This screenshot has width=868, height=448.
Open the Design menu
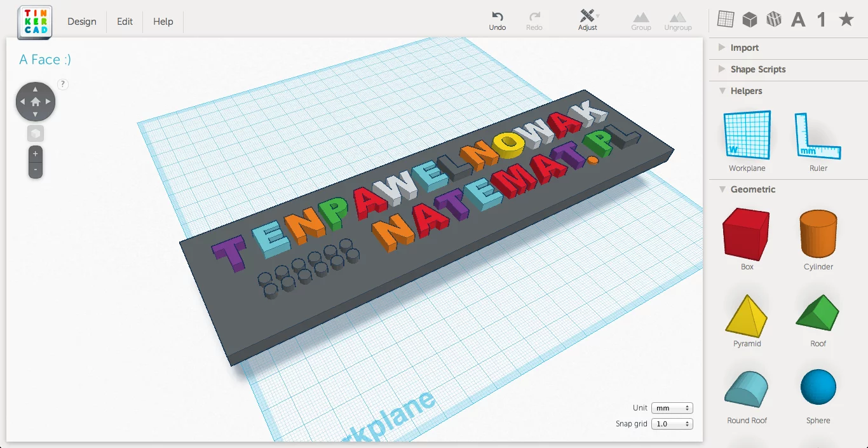(82, 22)
